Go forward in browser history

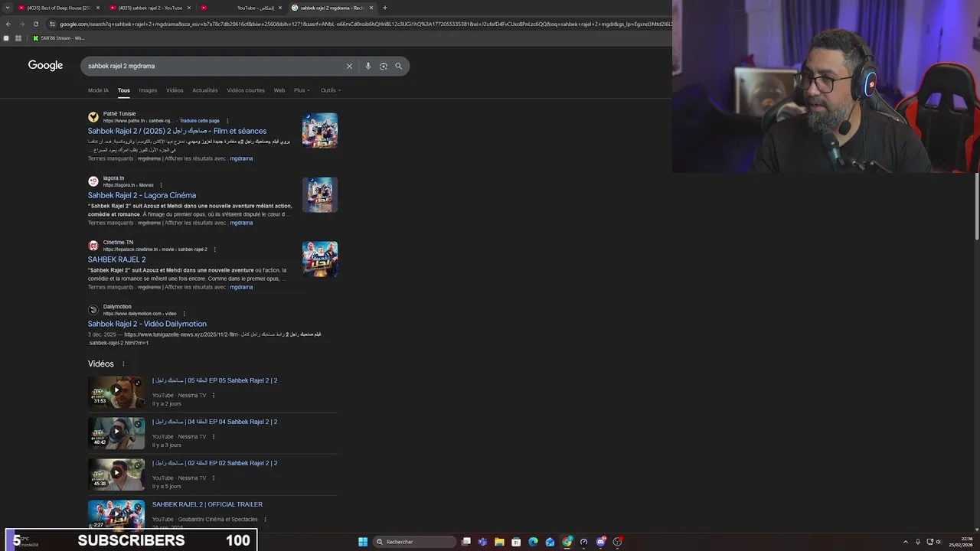pos(21,24)
